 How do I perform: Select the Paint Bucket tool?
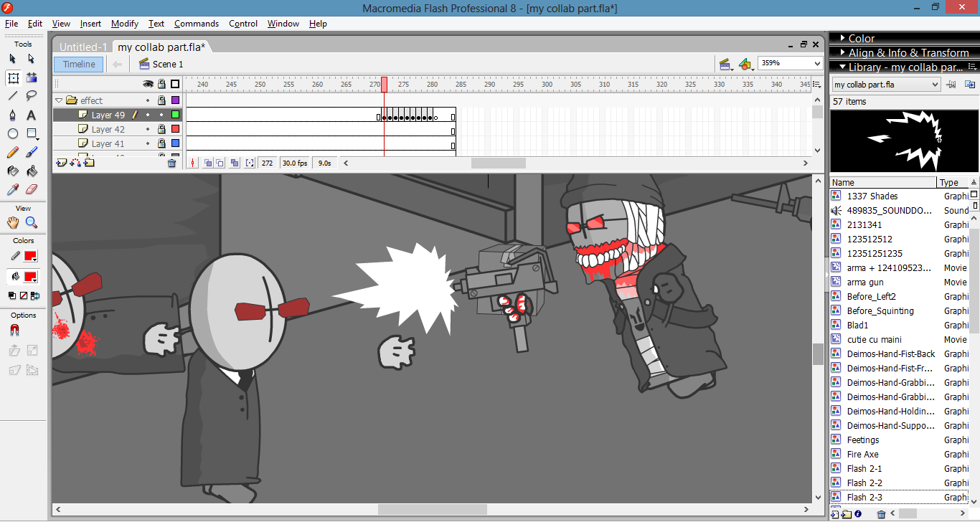click(x=32, y=171)
